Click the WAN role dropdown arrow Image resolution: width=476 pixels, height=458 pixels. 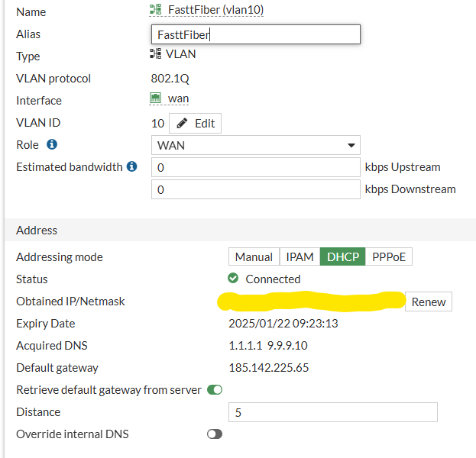pos(351,145)
